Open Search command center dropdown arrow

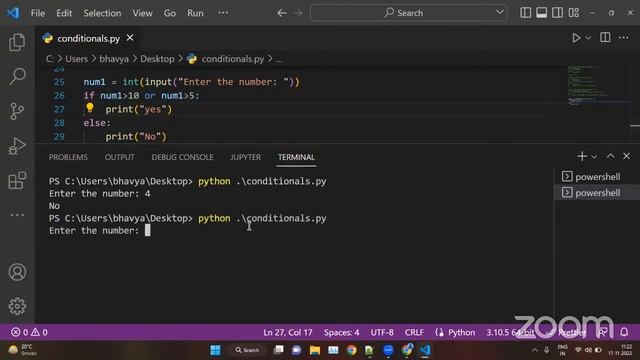[x=500, y=12]
